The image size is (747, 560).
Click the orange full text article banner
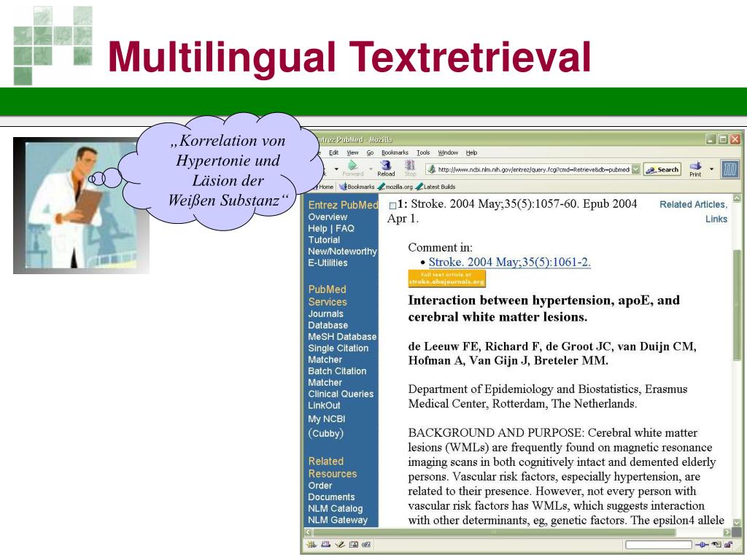click(447, 279)
